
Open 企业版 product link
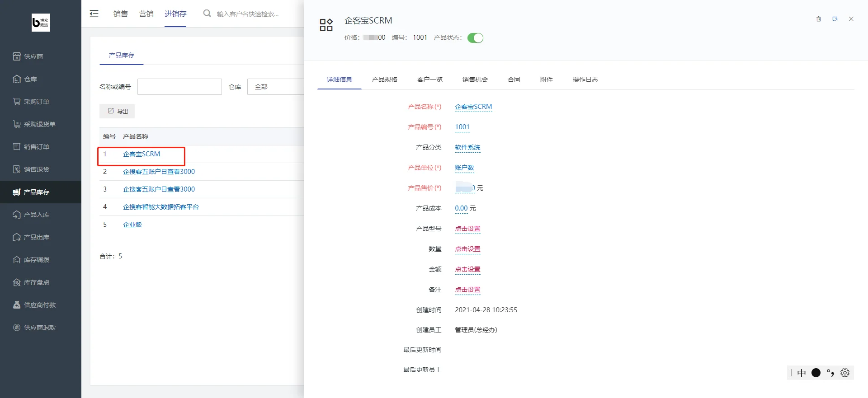(x=132, y=225)
